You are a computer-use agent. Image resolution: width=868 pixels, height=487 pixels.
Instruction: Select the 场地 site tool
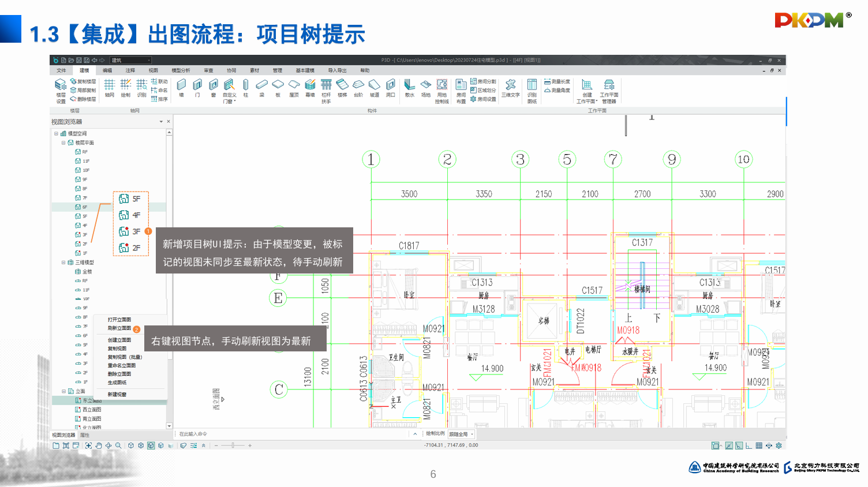426,88
